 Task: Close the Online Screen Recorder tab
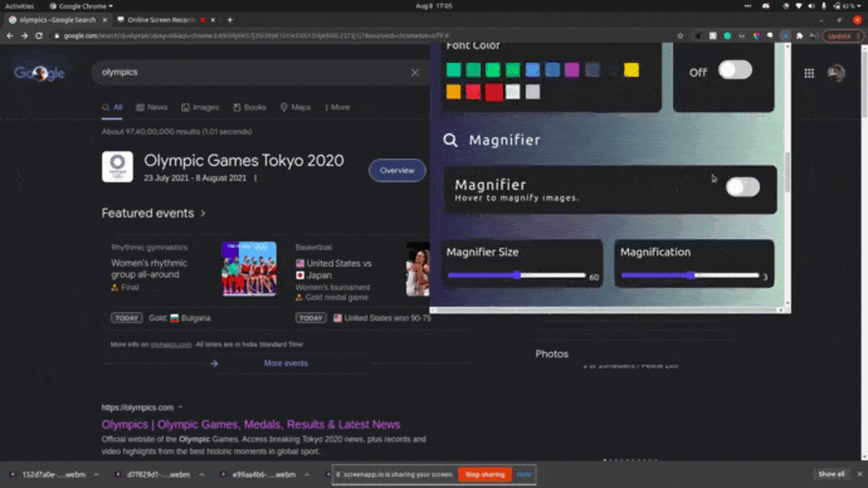tap(213, 20)
